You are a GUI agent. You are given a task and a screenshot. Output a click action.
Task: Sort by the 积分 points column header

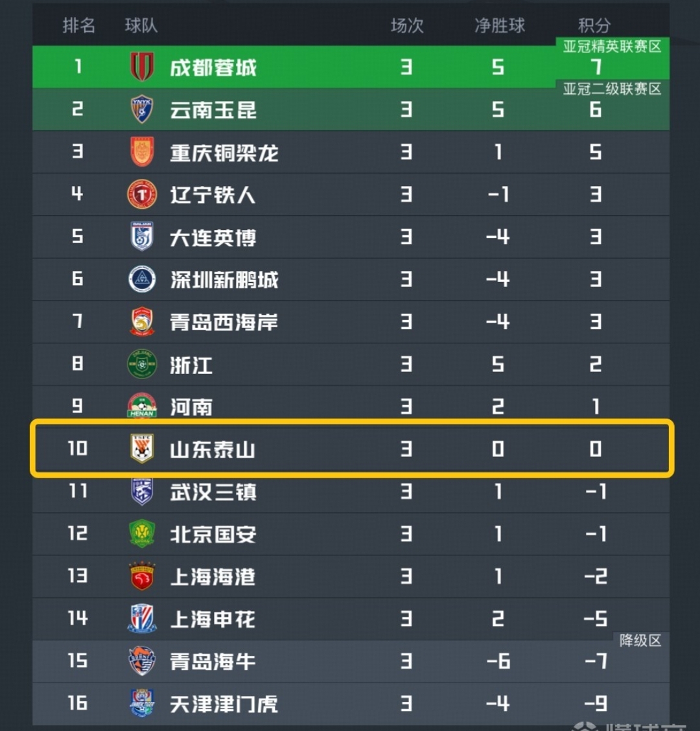click(x=594, y=26)
